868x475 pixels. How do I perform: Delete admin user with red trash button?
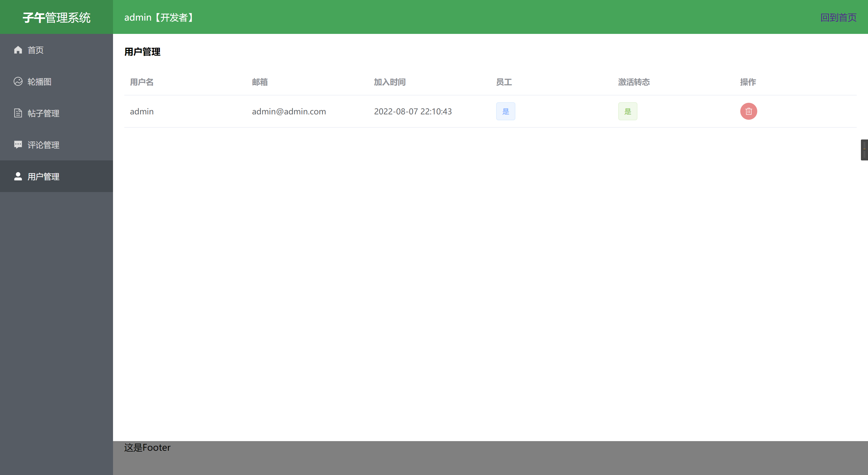tap(748, 111)
